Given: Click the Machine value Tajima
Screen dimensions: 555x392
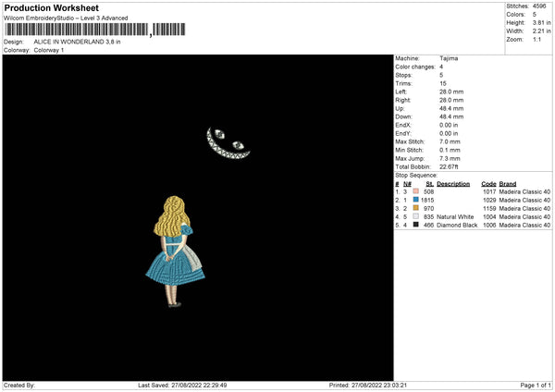Looking at the screenshot, I should [x=449, y=58].
